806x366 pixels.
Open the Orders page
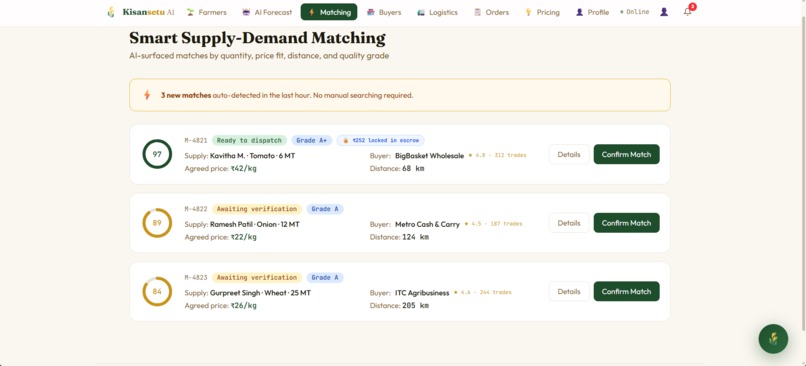491,12
